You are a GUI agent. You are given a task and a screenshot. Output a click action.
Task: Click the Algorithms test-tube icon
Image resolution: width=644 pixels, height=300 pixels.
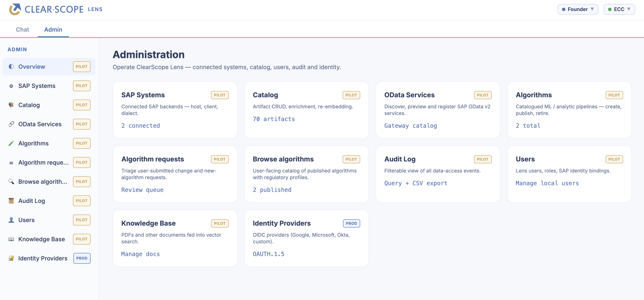11,143
